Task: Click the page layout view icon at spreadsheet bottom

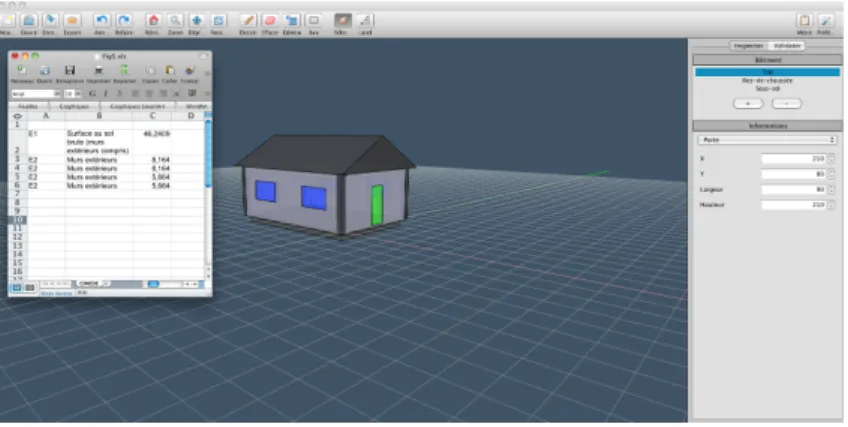Action: pyautogui.click(x=30, y=288)
